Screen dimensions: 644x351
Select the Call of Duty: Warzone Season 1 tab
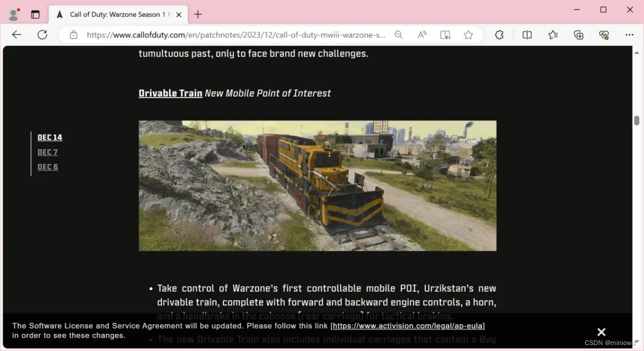click(117, 14)
